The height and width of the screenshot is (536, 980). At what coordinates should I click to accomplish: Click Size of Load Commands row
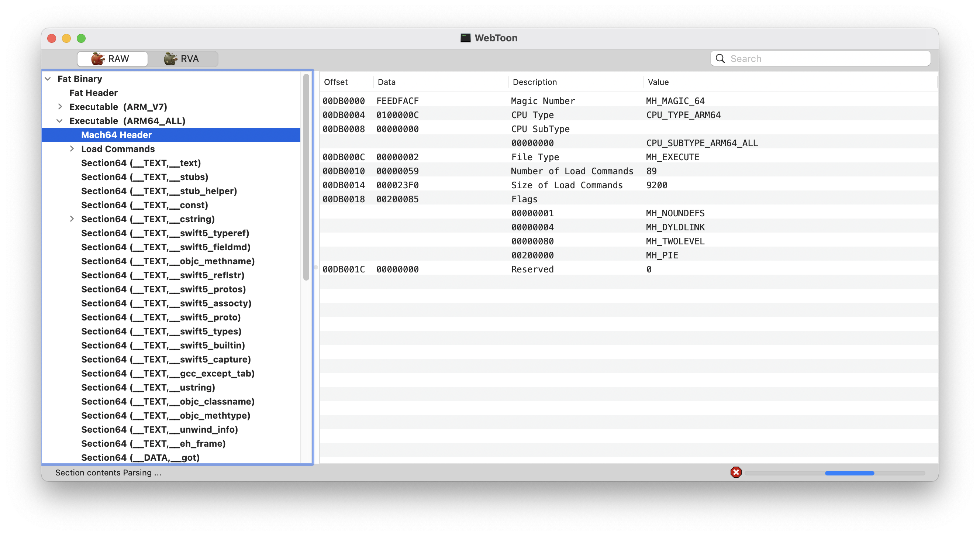628,185
